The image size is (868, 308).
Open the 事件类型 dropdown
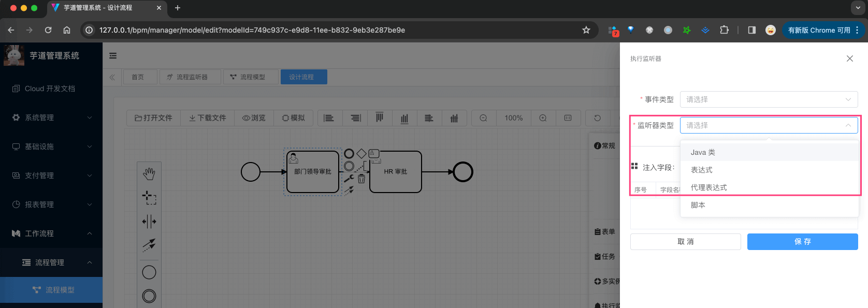coord(769,99)
